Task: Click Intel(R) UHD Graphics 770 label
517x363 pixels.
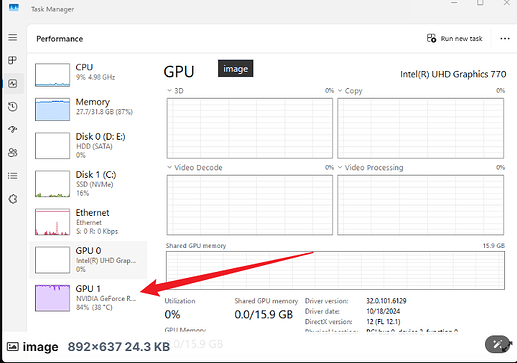Action: pos(453,74)
